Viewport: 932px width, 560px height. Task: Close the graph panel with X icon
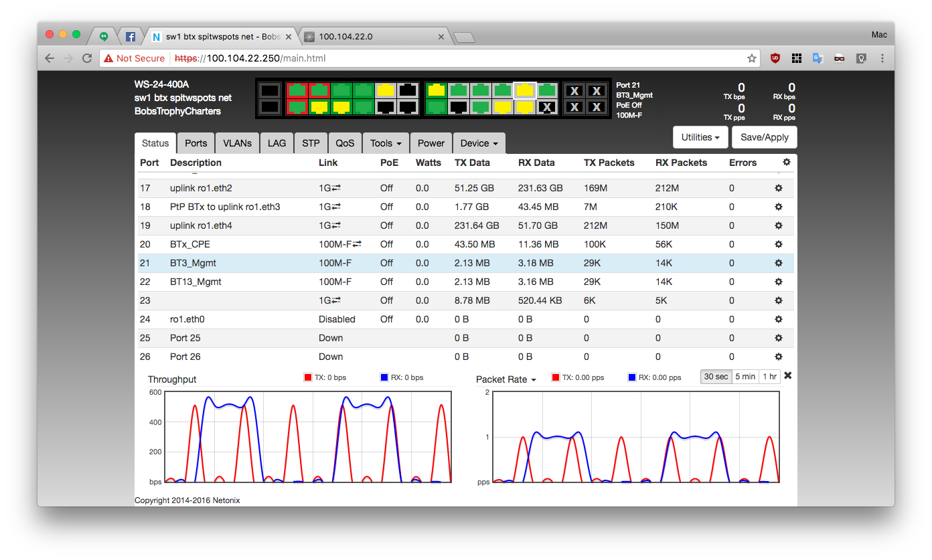[787, 375]
